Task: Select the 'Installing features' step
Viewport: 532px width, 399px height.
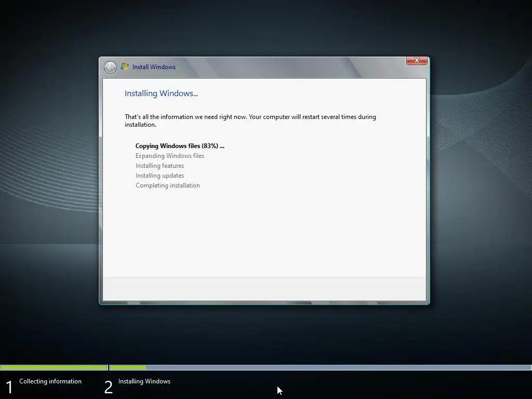Action: pos(159,166)
